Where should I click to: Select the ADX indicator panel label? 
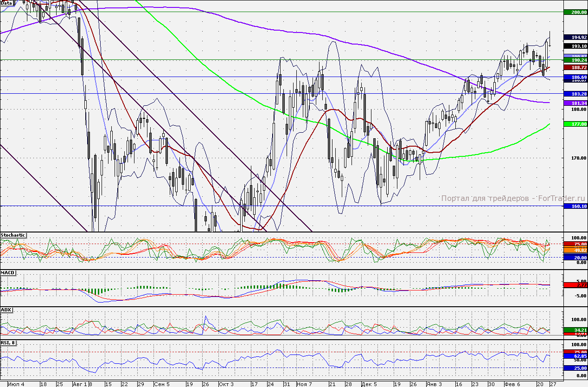click(6, 309)
